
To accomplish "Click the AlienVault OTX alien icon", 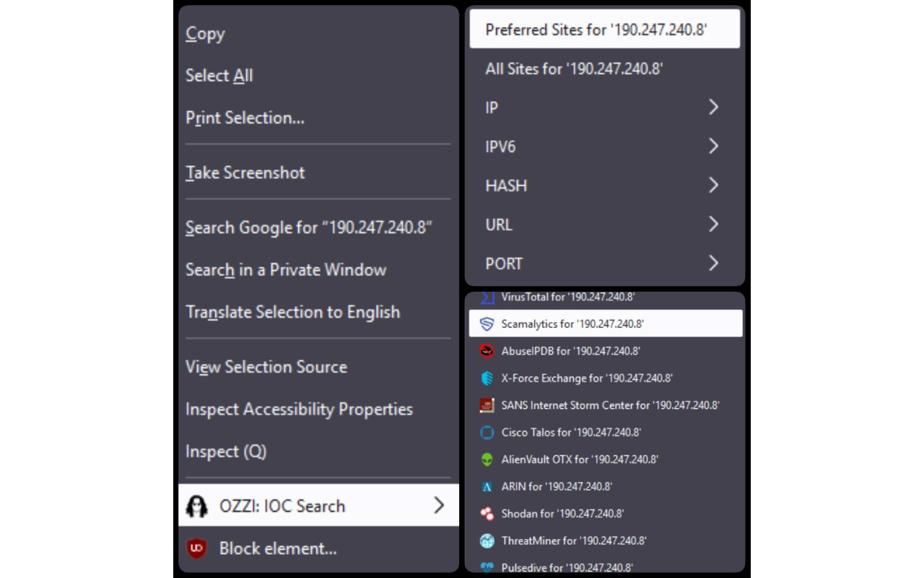I will pos(487,460).
